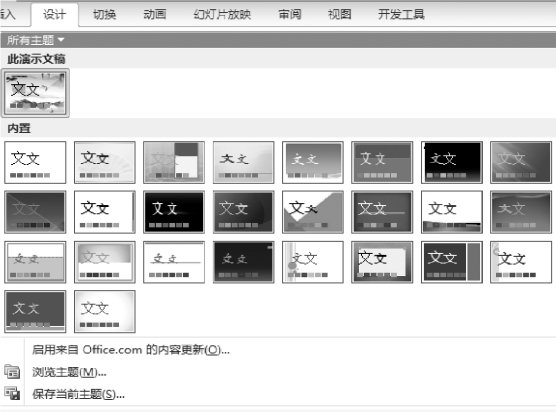Open the 开发工具 tab
This screenshot has width=556, height=414.
click(x=401, y=15)
